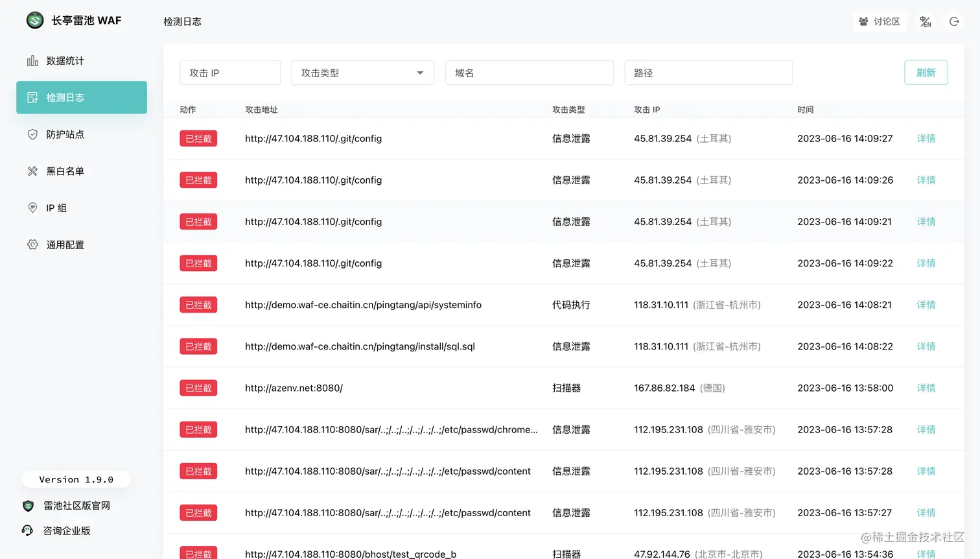Click the Version 1.9.0 label

coord(76,480)
